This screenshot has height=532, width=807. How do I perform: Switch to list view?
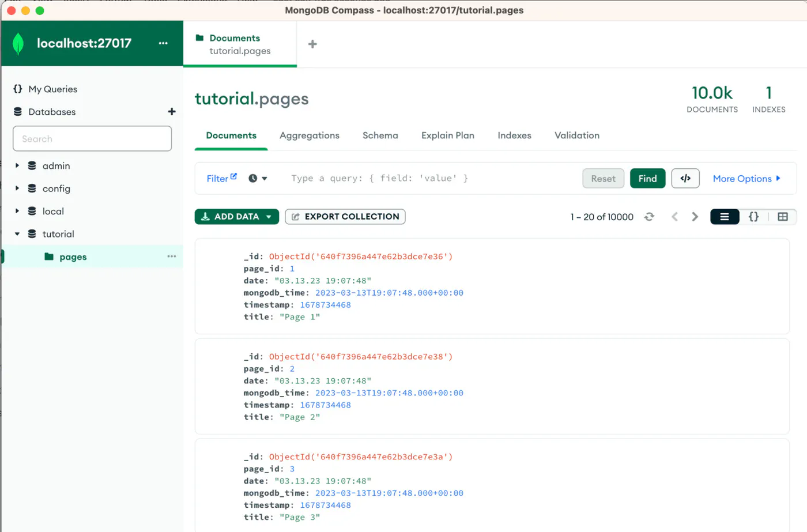[x=725, y=217]
